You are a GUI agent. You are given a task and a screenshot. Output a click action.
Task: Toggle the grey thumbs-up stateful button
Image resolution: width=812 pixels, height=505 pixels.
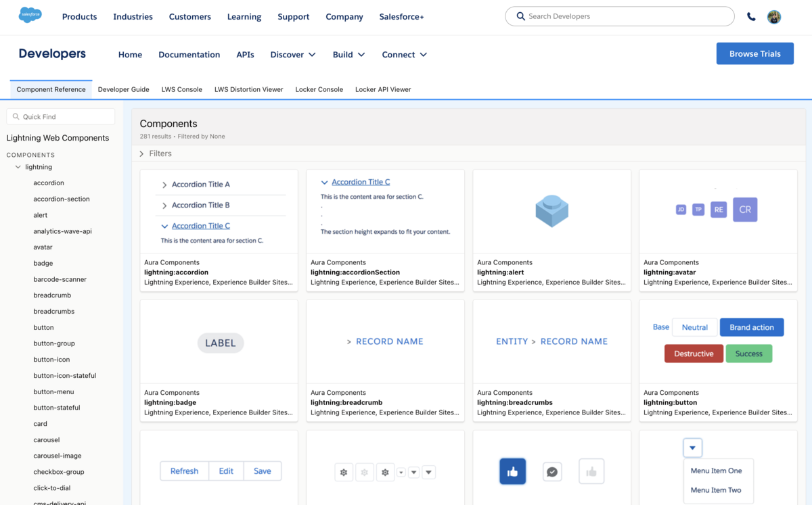(x=591, y=471)
